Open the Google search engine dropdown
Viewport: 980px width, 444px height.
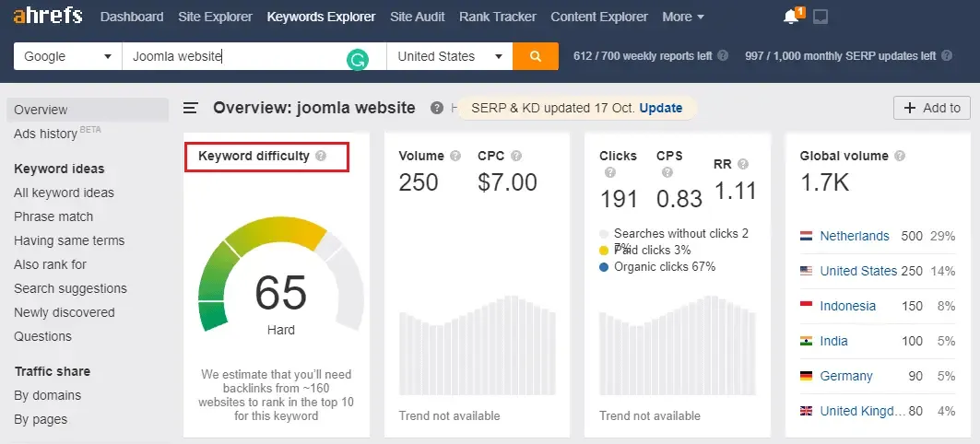tap(68, 56)
